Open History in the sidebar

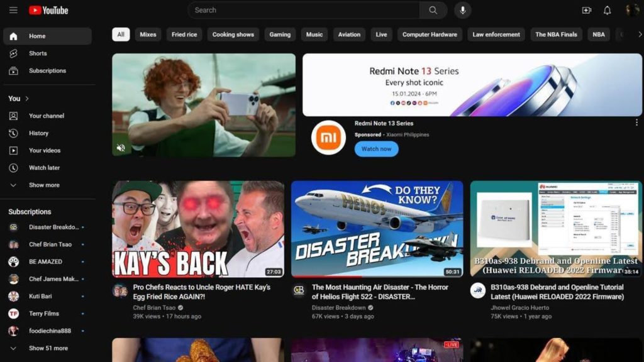point(38,133)
